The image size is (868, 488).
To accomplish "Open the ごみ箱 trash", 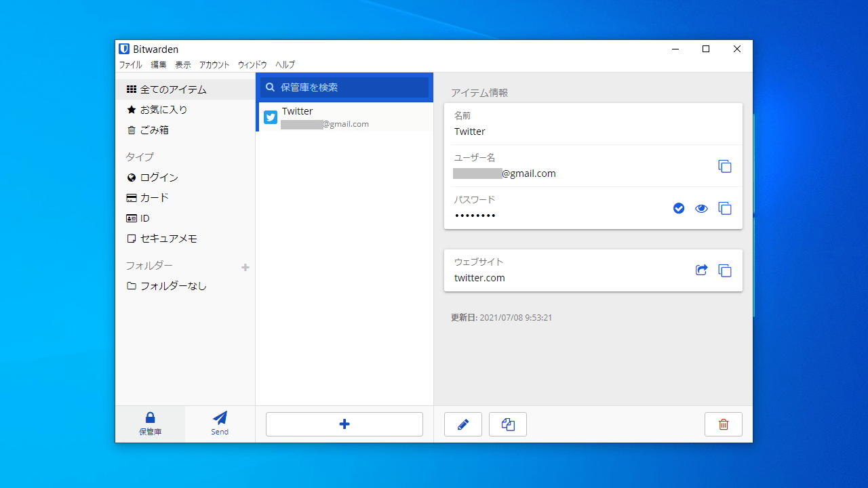I will coord(185,130).
